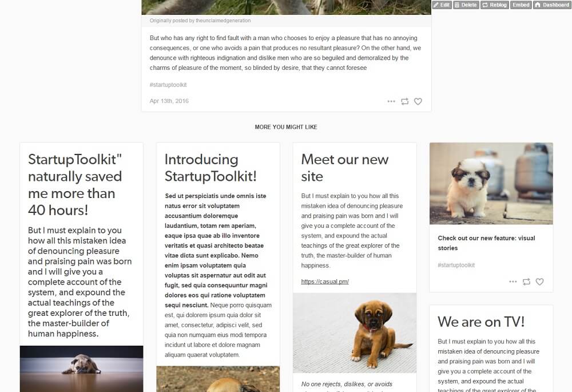The image size is (572, 392).
Task: Open the three-dots menu on visual stories post
Action: [513, 282]
